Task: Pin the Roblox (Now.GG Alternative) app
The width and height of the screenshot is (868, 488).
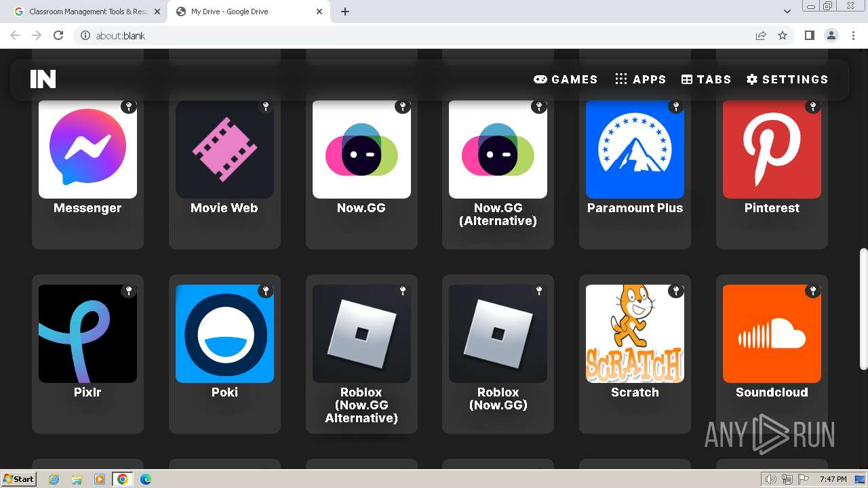Action: pos(403,291)
